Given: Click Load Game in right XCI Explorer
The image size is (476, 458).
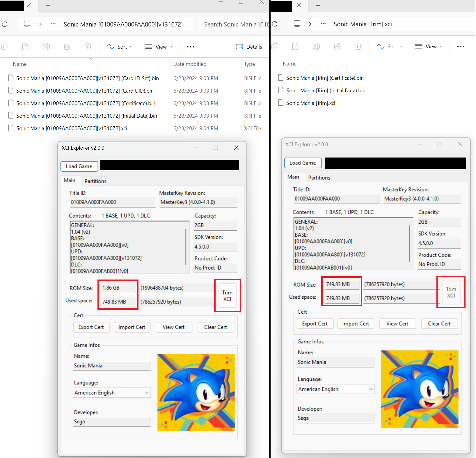Looking at the screenshot, I should [303, 163].
